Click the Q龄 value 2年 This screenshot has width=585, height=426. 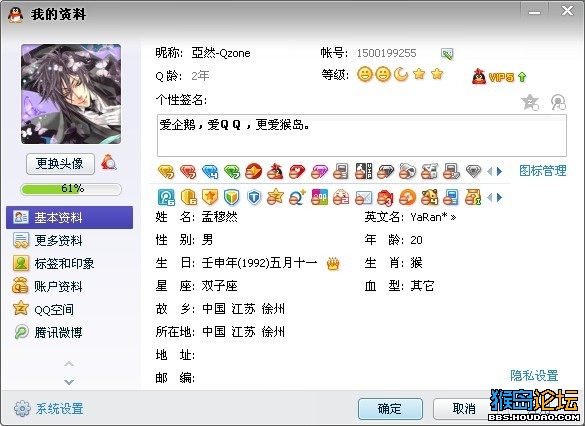pyautogui.click(x=200, y=76)
